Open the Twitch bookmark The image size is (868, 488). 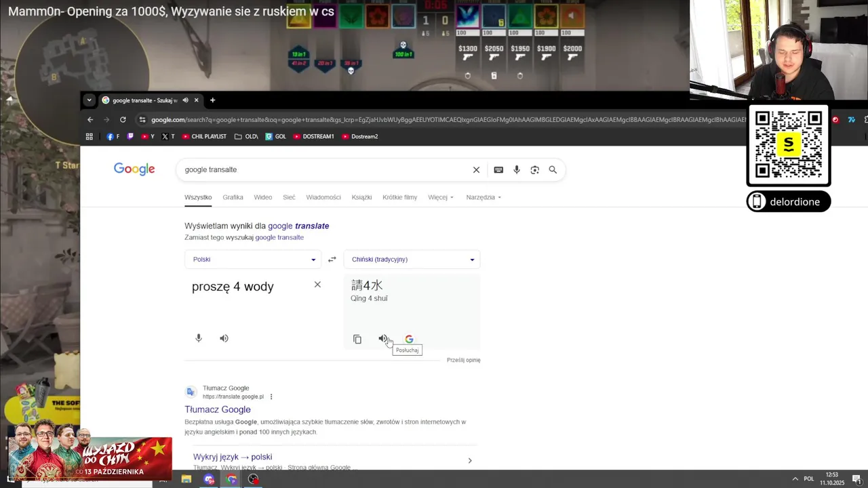[x=131, y=136]
